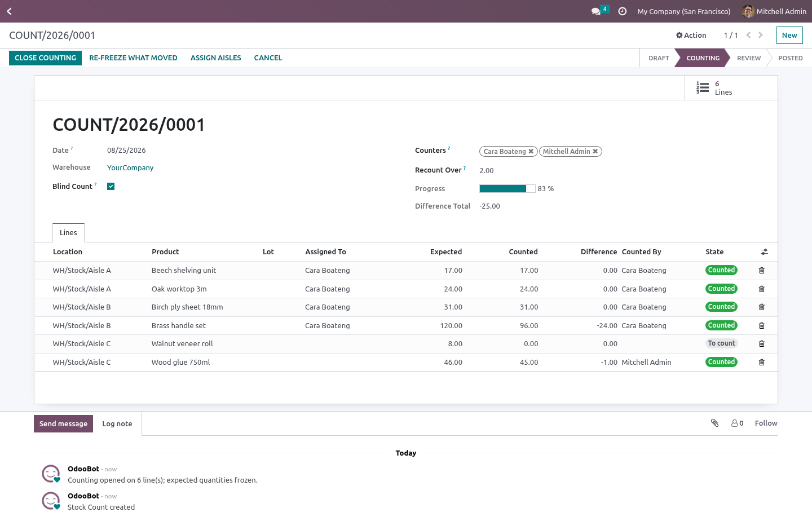The image size is (812, 530).
Task: Cancel the stock count
Action: [x=268, y=58]
